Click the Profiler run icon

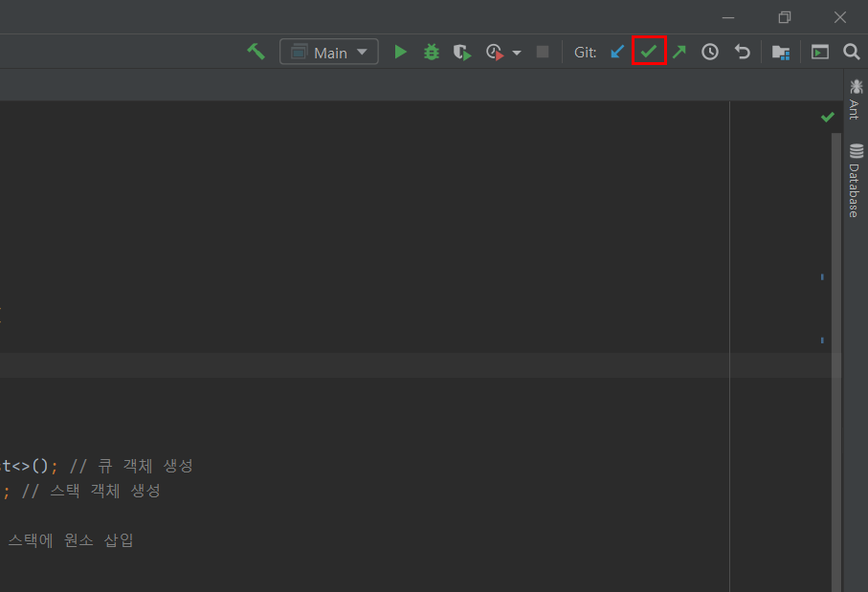495,53
